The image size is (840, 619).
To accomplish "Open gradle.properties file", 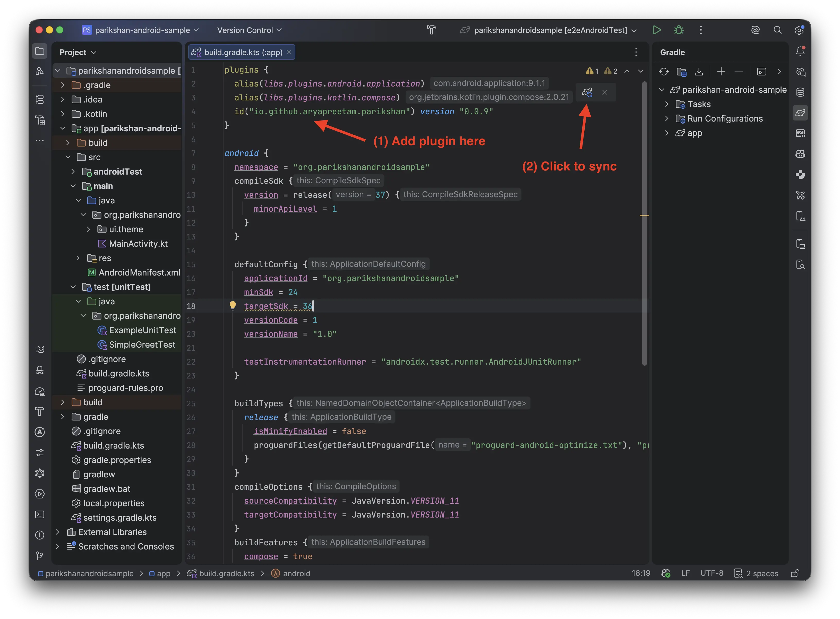I will [112, 460].
